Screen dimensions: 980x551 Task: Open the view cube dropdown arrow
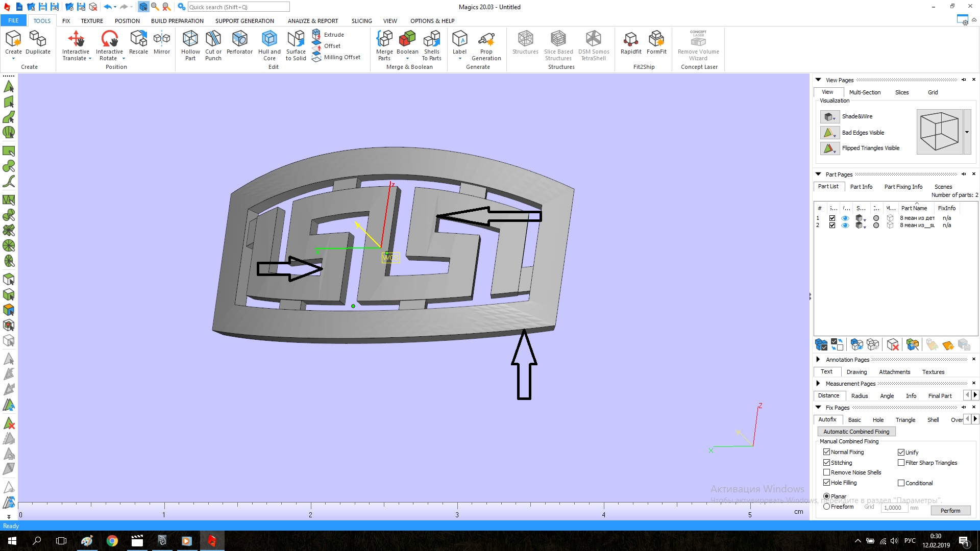pyautogui.click(x=967, y=132)
